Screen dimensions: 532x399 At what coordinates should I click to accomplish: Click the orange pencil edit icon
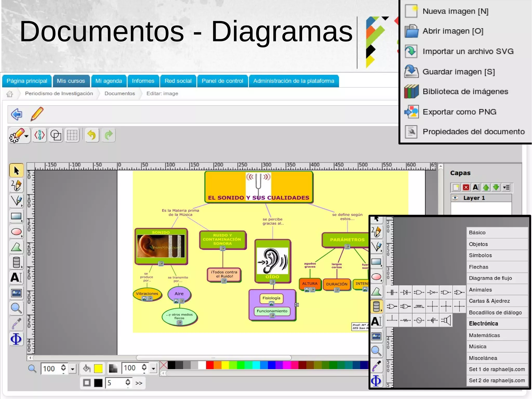[x=37, y=114]
